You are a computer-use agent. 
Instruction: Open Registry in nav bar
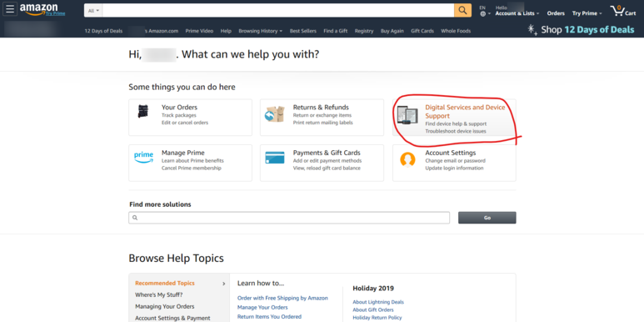pos(364,31)
